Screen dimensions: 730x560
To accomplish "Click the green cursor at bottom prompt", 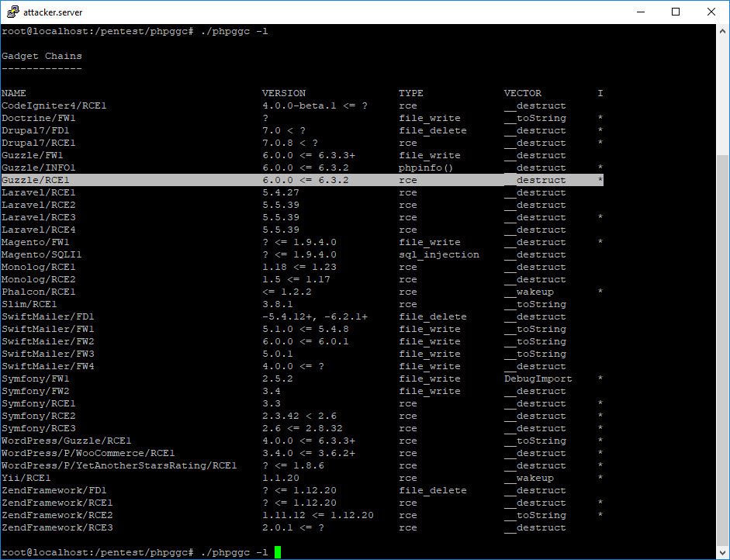I will [x=278, y=552].
